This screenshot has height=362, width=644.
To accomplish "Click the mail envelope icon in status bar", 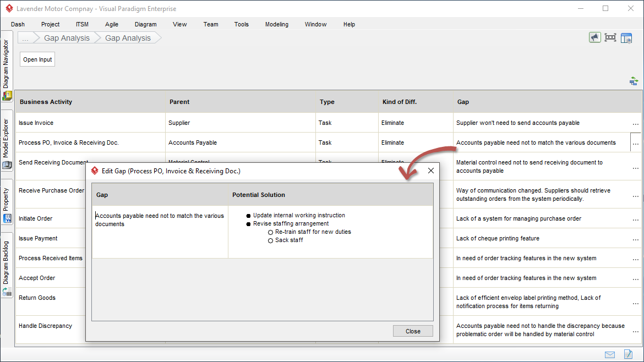I will pyautogui.click(x=610, y=355).
